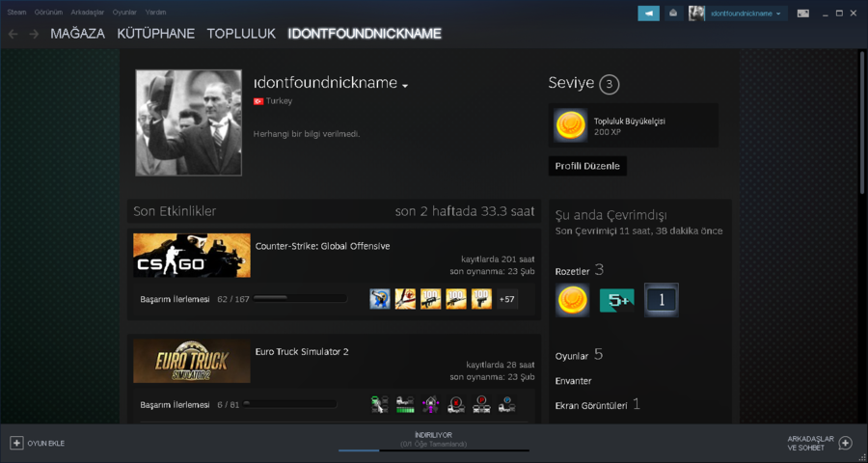Click Euro Truck Başarım İlerlemesi progress bar

[289, 404]
